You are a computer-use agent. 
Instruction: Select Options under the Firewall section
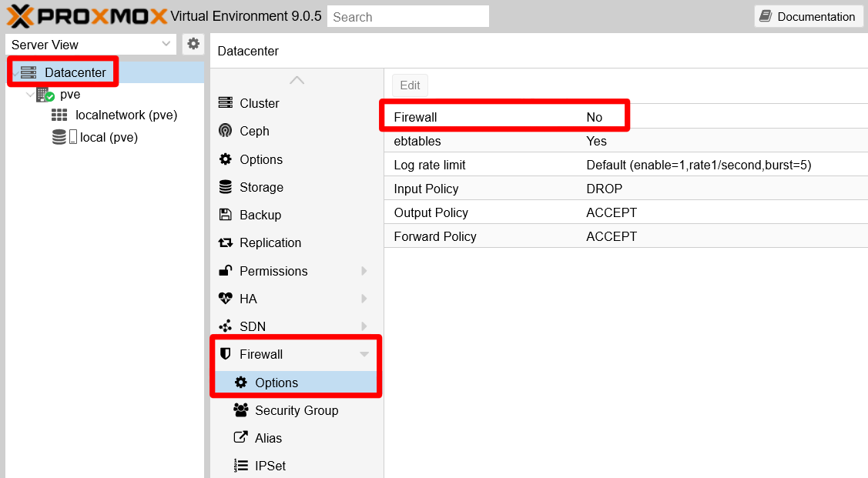pos(276,383)
